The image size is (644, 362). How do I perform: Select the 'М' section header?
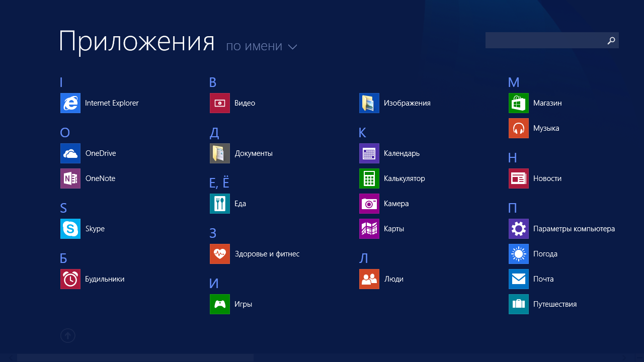(x=514, y=82)
